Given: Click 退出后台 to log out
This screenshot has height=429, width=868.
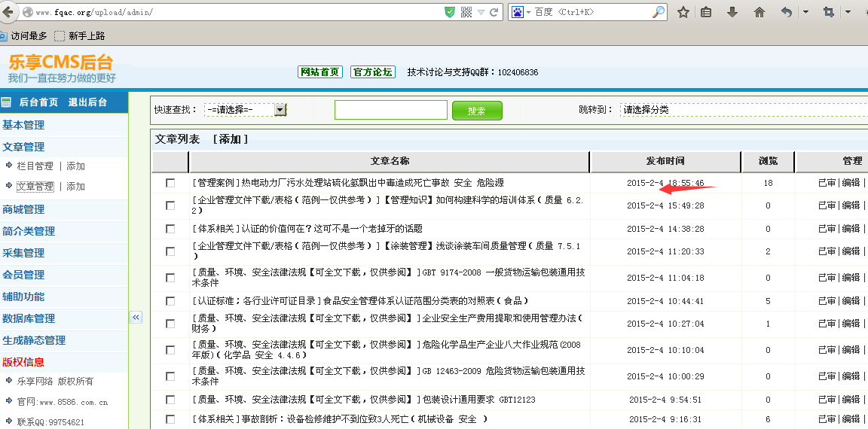Looking at the screenshot, I should click(87, 102).
